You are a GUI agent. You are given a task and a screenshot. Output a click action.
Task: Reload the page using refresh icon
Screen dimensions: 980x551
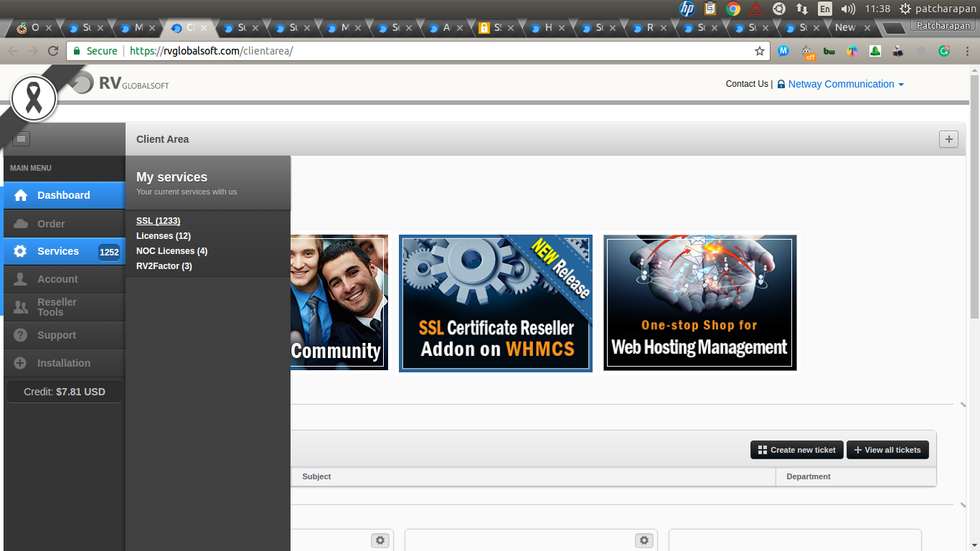(52, 51)
